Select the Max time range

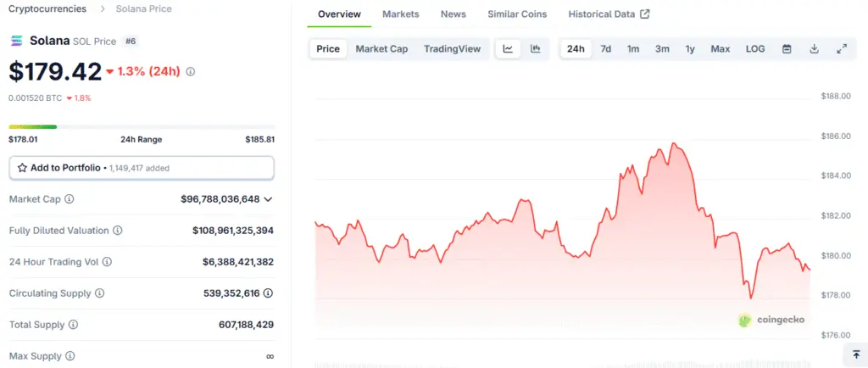(x=721, y=48)
